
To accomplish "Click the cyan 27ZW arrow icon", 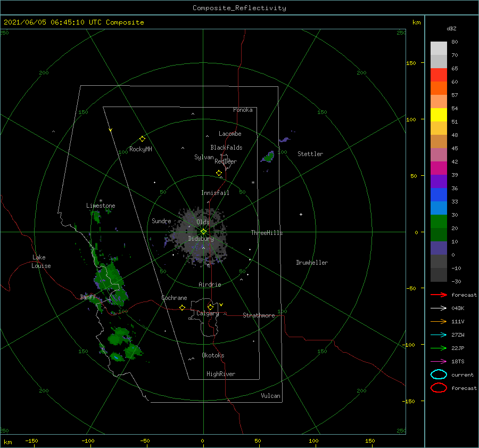I will tap(439, 335).
